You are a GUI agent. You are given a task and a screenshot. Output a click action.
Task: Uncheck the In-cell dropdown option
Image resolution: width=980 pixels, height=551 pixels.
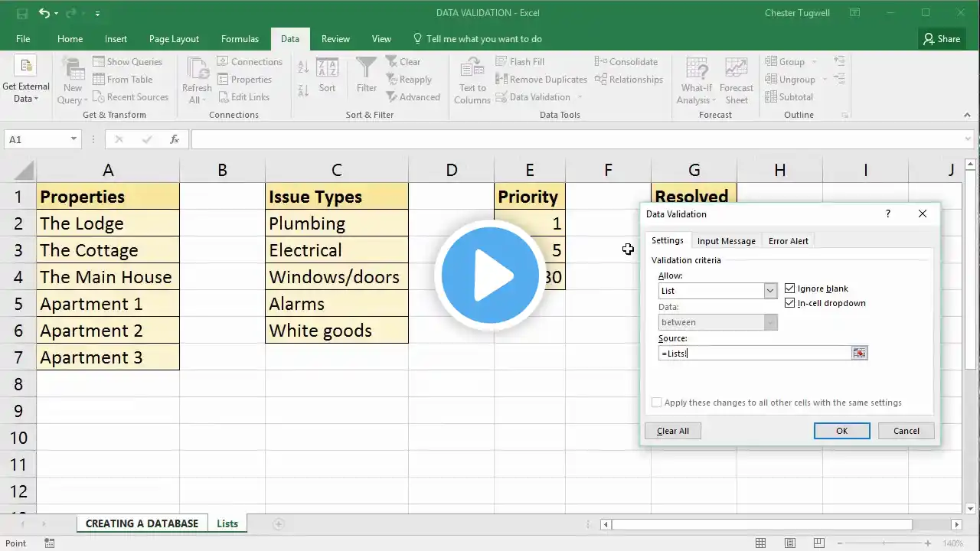(x=790, y=303)
